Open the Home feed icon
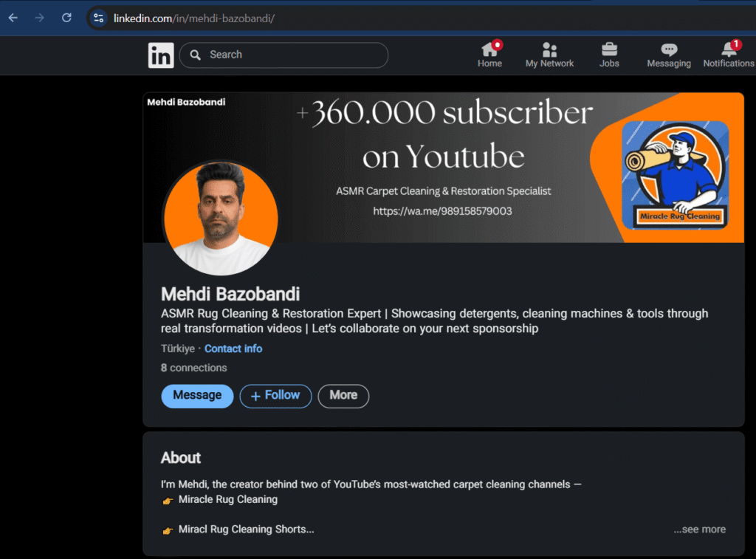This screenshot has width=756, height=559. click(x=489, y=50)
